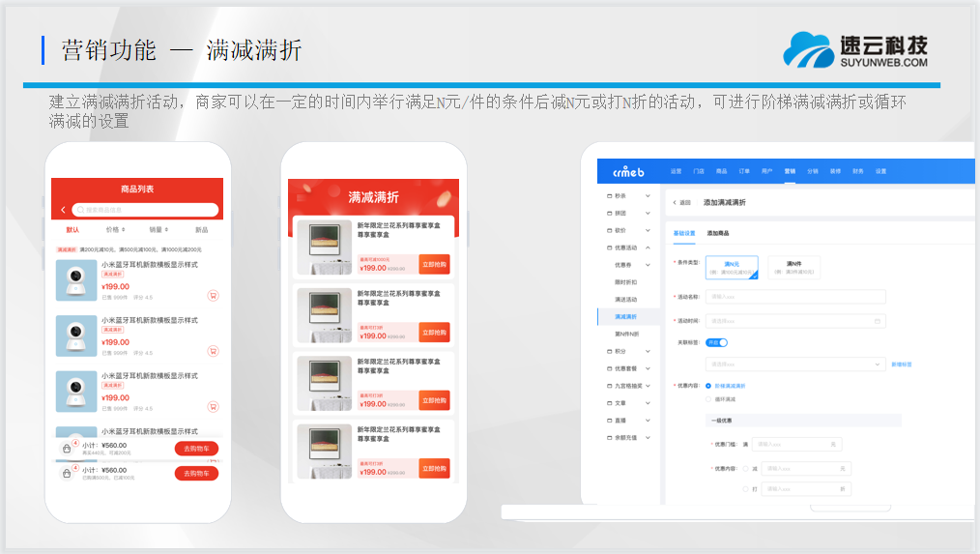Click calendar icon in 活动时间 field
Image resolution: width=980 pixels, height=554 pixels.
point(877,321)
